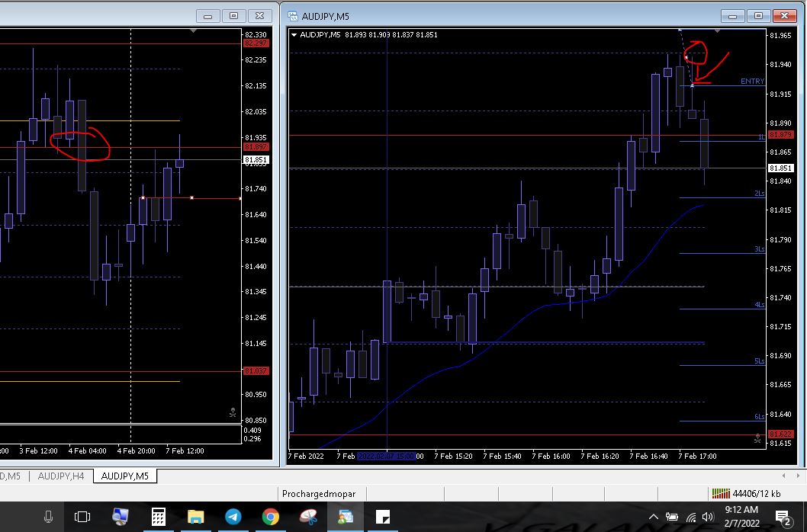
Task: Open File Explorer from taskbar
Action: 196,517
